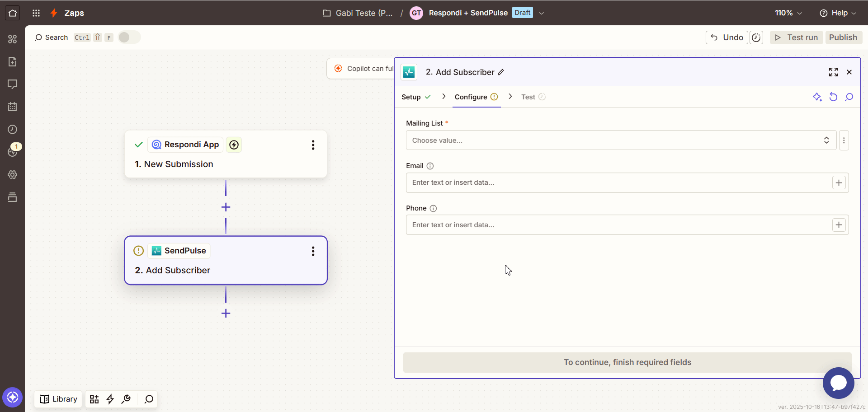
Task: Open the three-dot options beside Mailing List
Action: coord(844,140)
